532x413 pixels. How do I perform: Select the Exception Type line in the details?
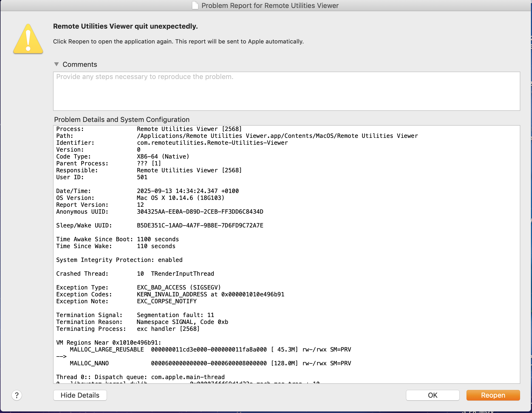tap(138, 287)
